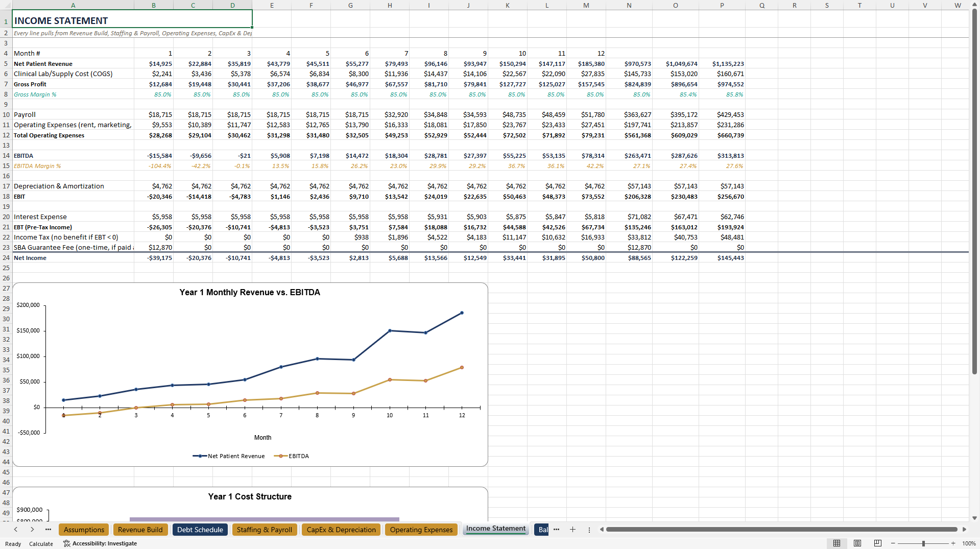Click the EBITDA row label
The width and height of the screenshot is (980, 549).
[73, 155]
